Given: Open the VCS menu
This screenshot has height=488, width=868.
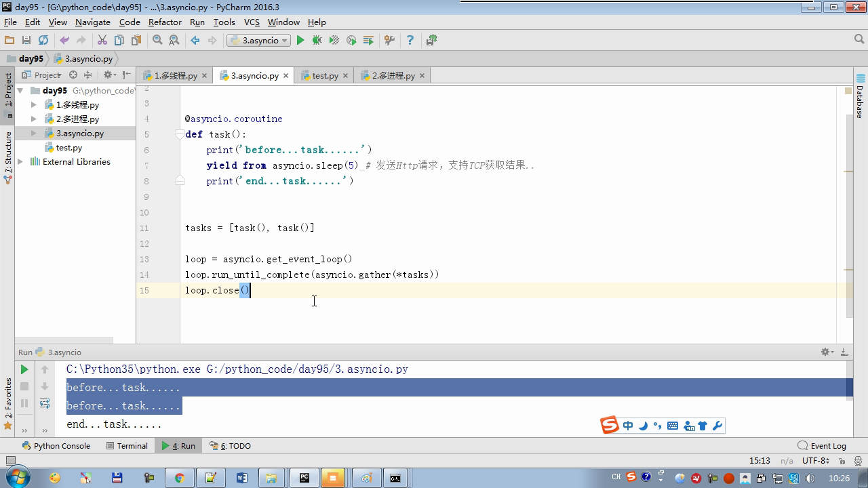Looking at the screenshot, I should pyautogui.click(x=252, y=22).
